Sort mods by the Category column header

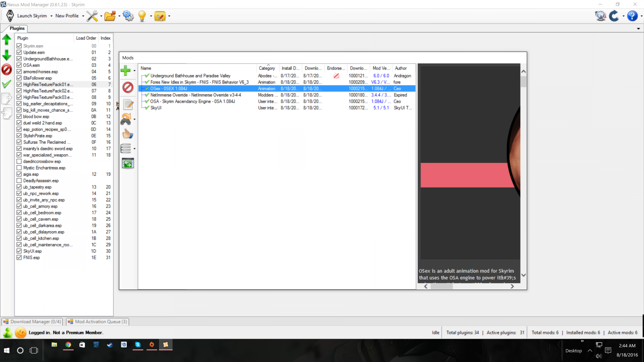tap(267, 68)
